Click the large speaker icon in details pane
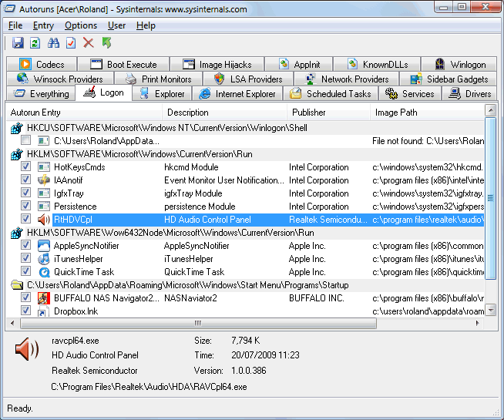This screenshot has width=504, height=420. 26,350
